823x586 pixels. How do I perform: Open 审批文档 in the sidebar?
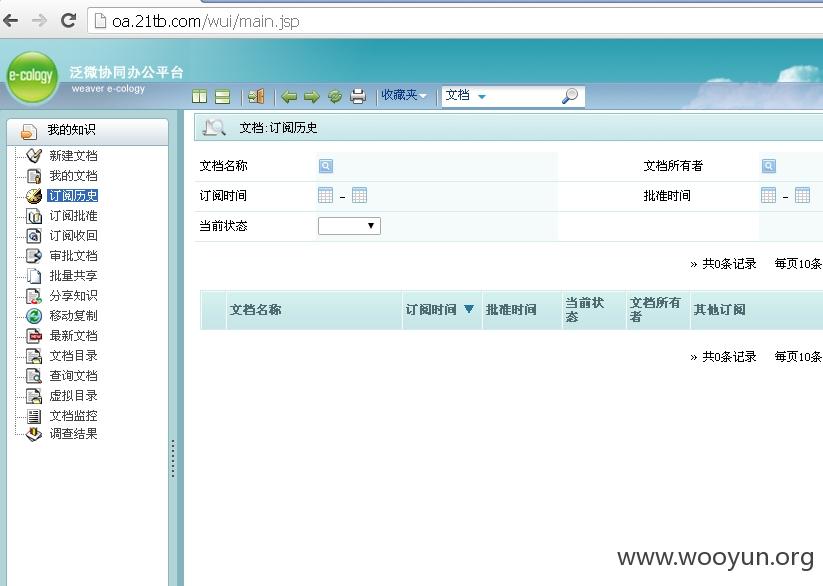[73, 256]
